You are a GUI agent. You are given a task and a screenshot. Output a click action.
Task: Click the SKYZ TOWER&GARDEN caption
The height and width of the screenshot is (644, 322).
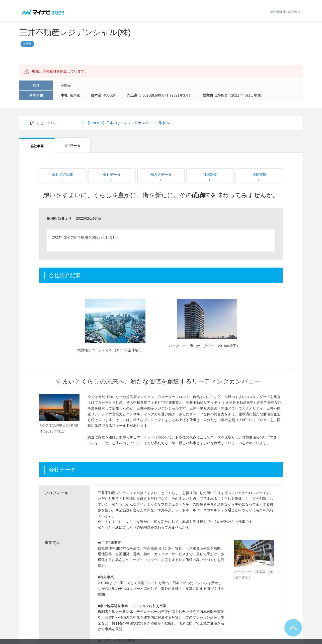point(59,429)
